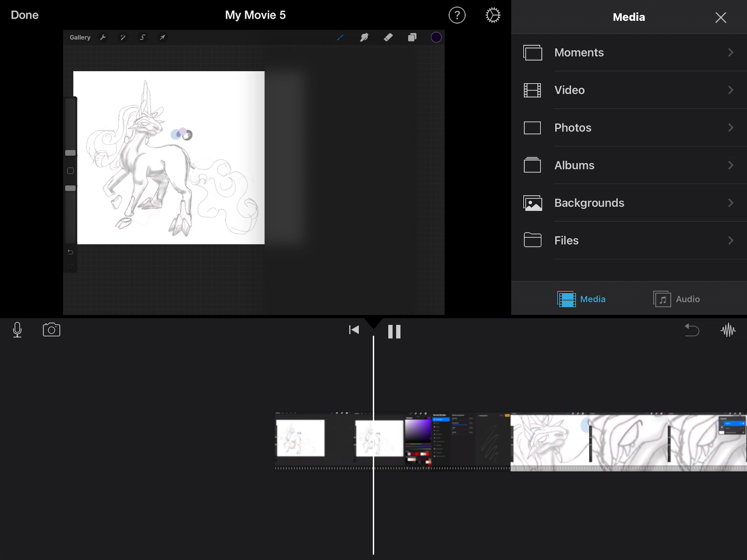Click the Files folder icon
This screenshot has width=747, height=560.
click(x=532, y=240)
